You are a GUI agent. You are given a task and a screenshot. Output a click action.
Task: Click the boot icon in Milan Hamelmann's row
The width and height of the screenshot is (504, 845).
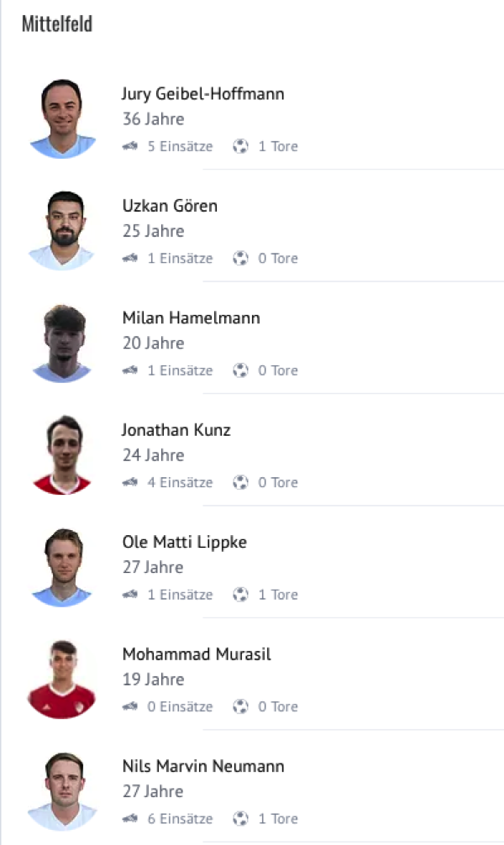coord(129,370)
